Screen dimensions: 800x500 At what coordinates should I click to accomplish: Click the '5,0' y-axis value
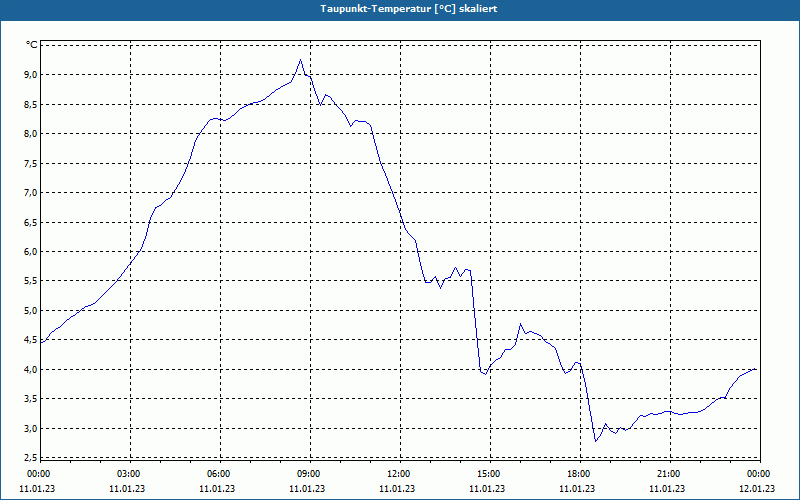pos(31,310)
